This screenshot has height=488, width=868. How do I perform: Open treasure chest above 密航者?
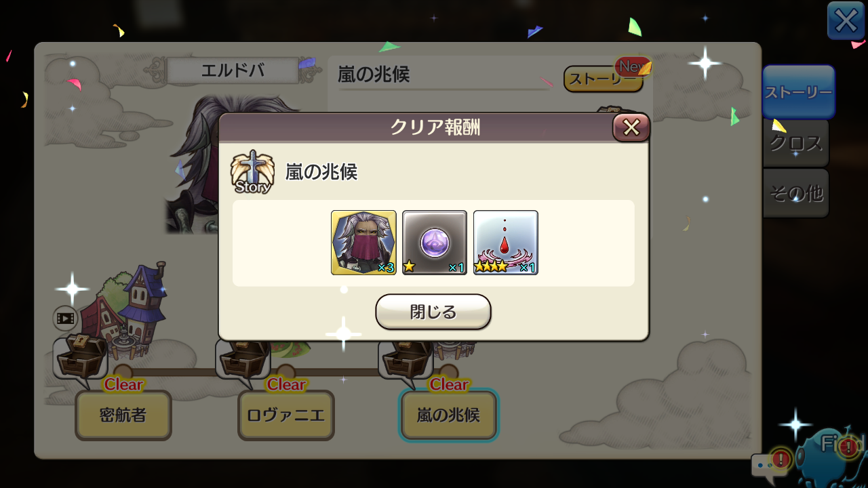[81, 359]
